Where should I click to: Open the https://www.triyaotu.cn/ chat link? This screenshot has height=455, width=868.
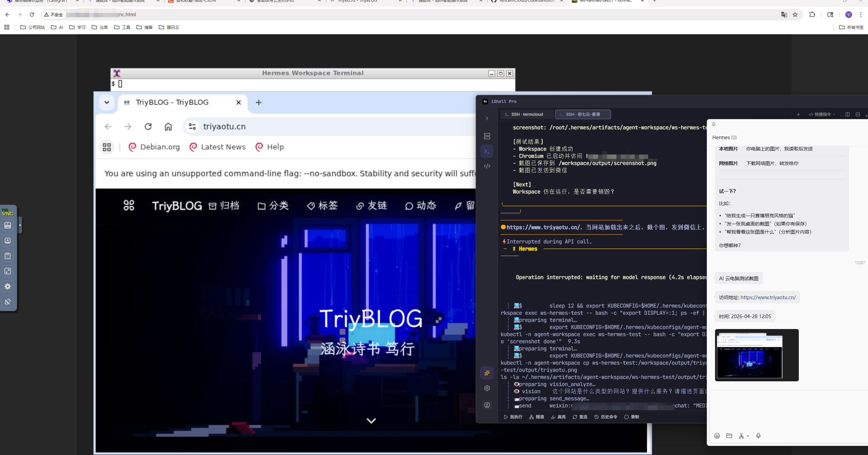[768, 297]
